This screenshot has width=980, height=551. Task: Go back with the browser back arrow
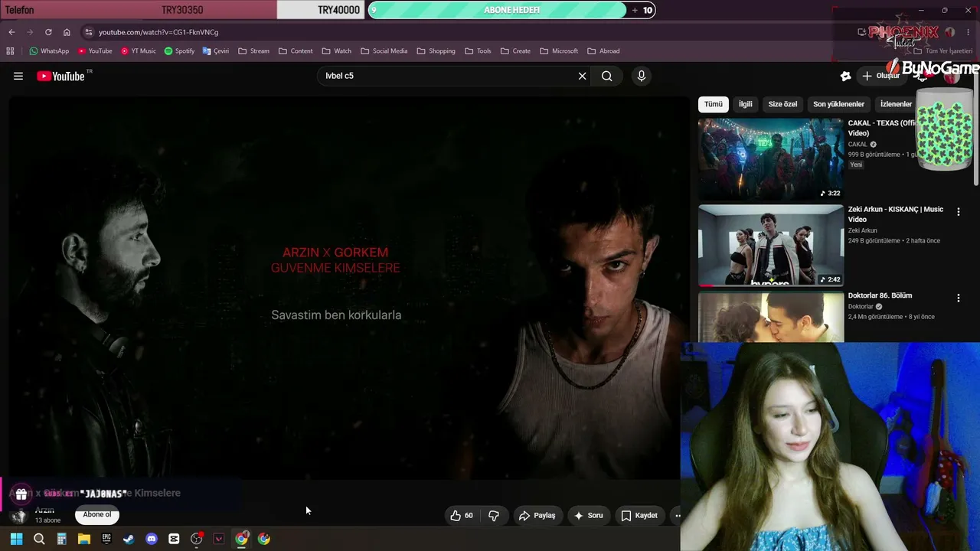pos(11,32)
